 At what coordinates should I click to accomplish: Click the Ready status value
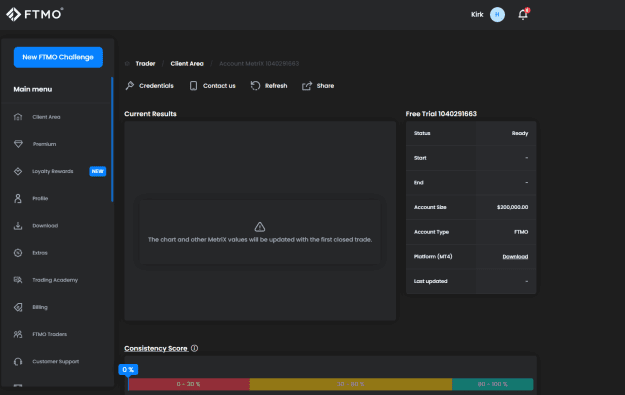[520, 133]
